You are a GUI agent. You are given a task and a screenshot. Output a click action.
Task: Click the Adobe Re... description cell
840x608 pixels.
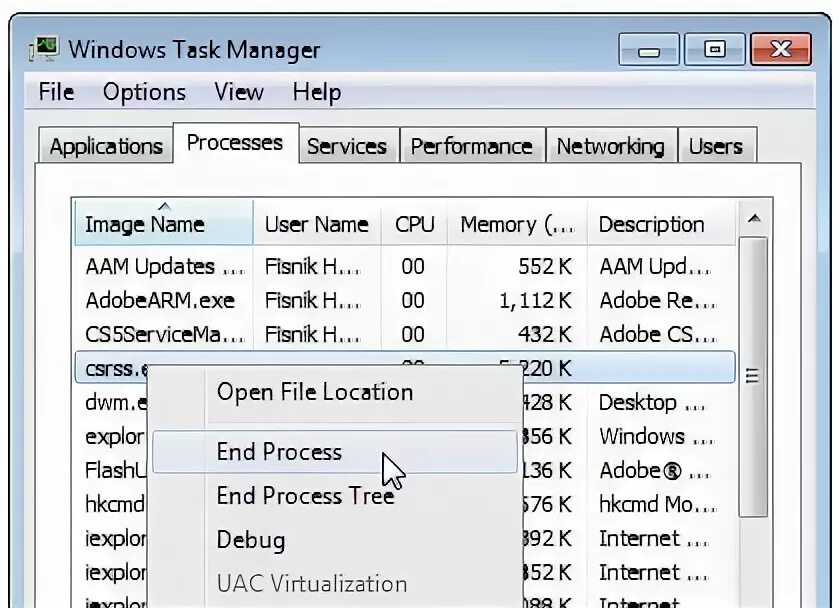[x=657, y=301]
